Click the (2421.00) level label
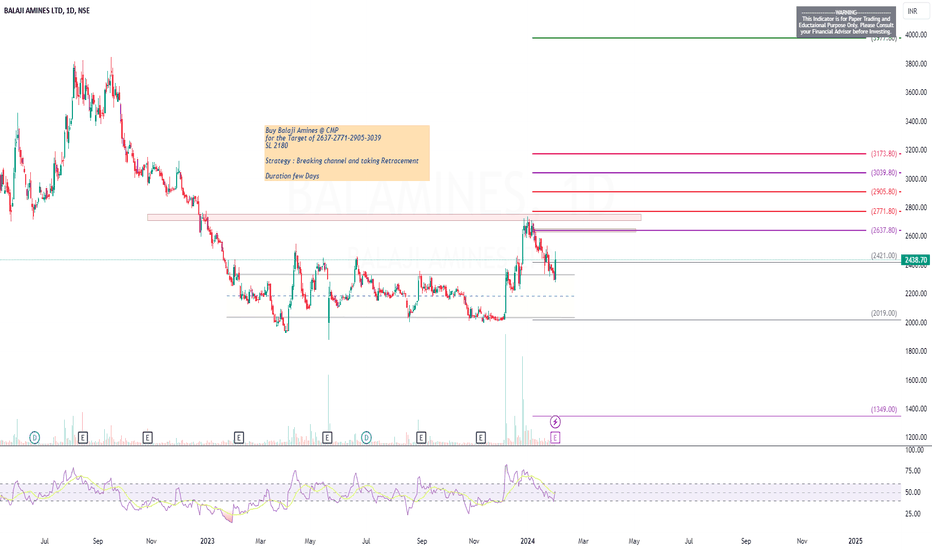 pyautogui.click(x=884, y=256)
